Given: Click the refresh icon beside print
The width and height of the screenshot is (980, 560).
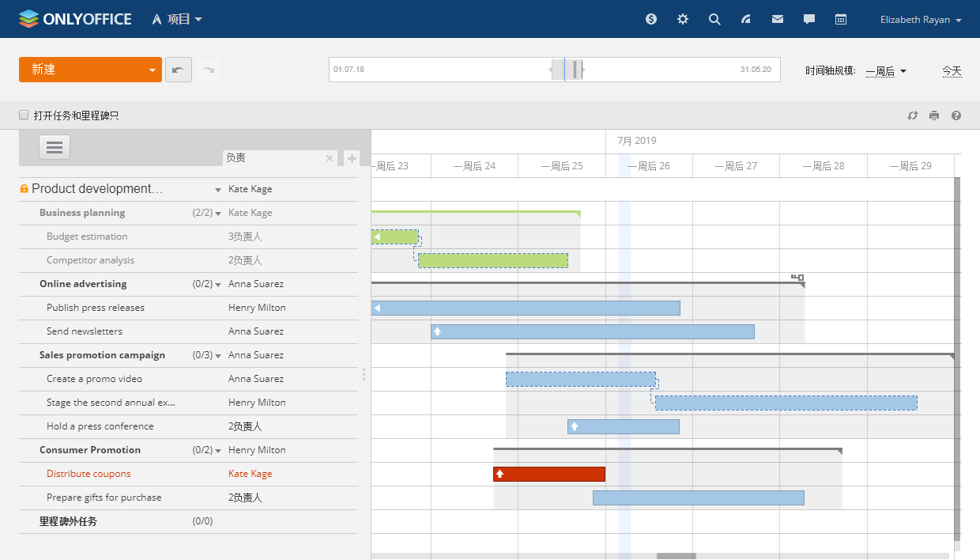Looking at the screenshot, I should pyautogui.click(x=913, y=115).
